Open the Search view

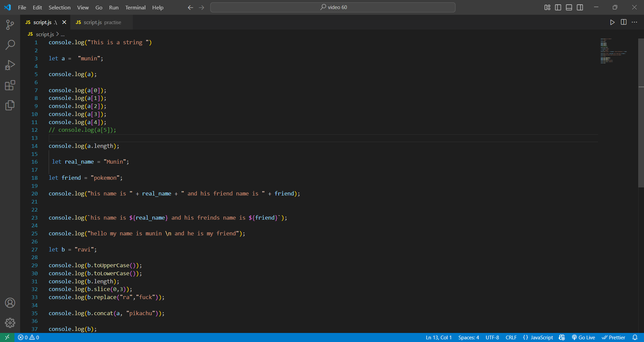(x=10, y=45)
